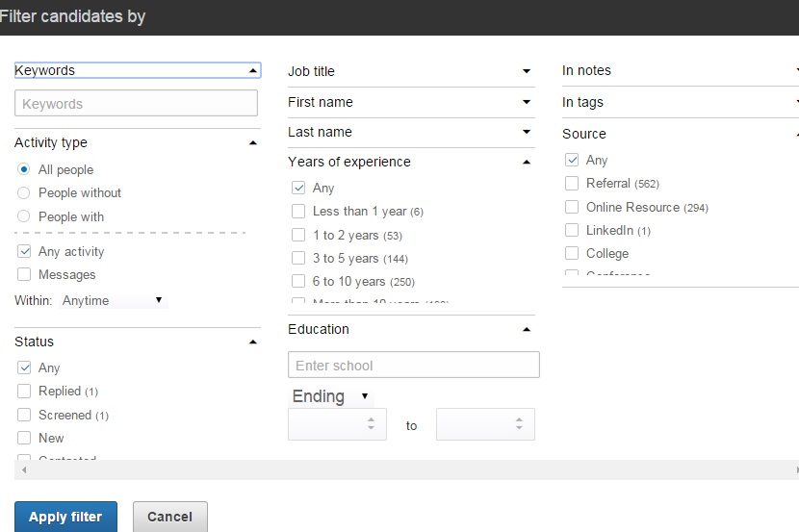
Task: Open the Within Anytime dropdown
Action: tap(113, 301)
